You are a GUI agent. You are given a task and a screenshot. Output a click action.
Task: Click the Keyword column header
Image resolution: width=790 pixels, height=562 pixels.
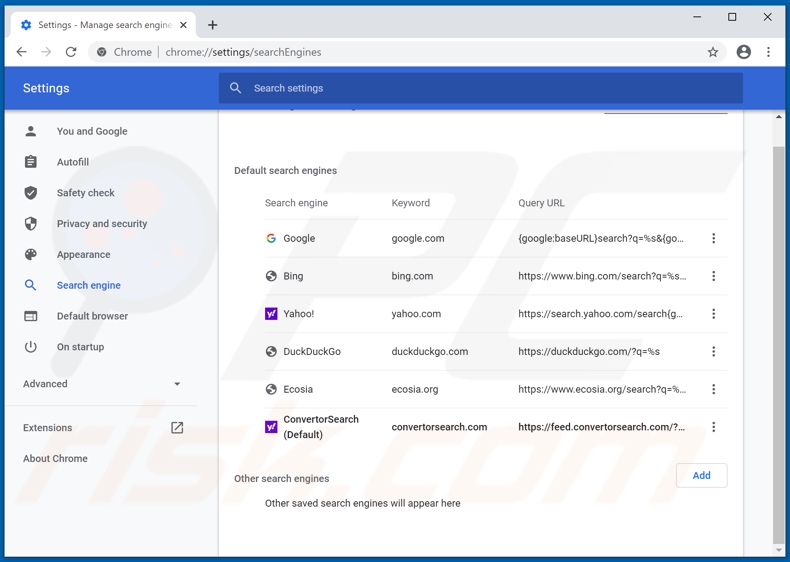(411, 203)
